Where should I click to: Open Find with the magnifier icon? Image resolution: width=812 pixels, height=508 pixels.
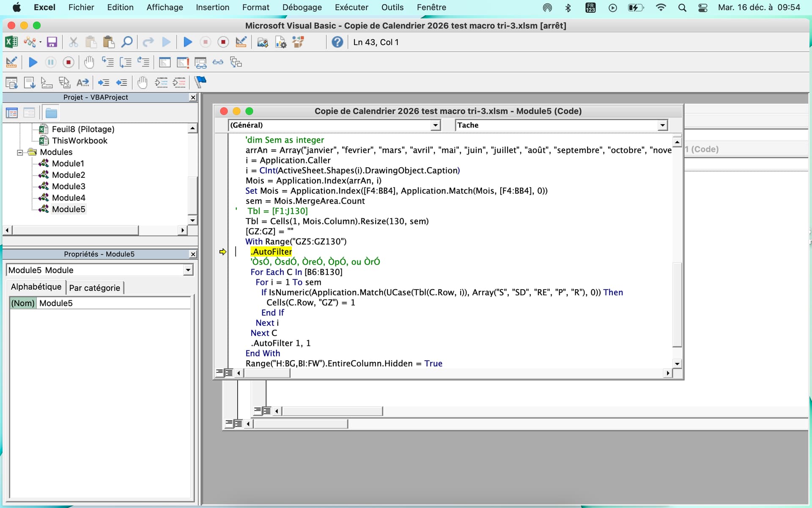tap(126, 42)
